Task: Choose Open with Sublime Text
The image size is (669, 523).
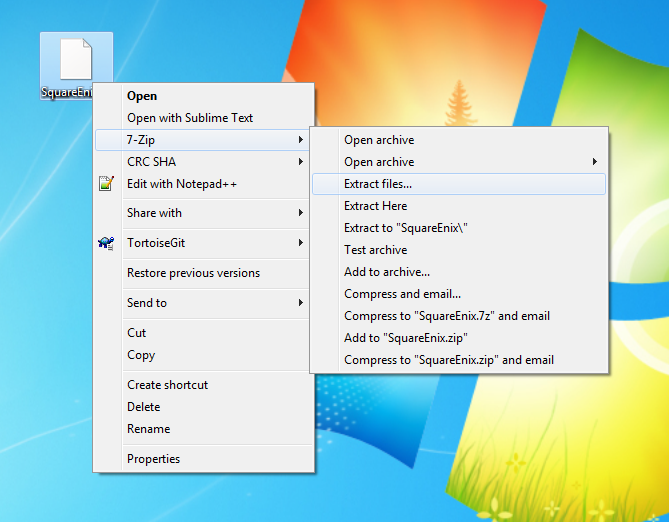Action: coord(204,118)
